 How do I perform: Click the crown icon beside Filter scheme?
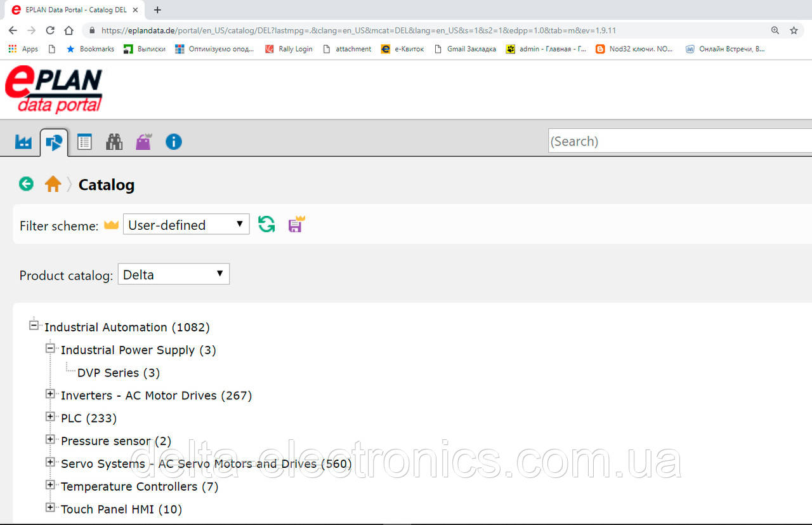[112, 225]
